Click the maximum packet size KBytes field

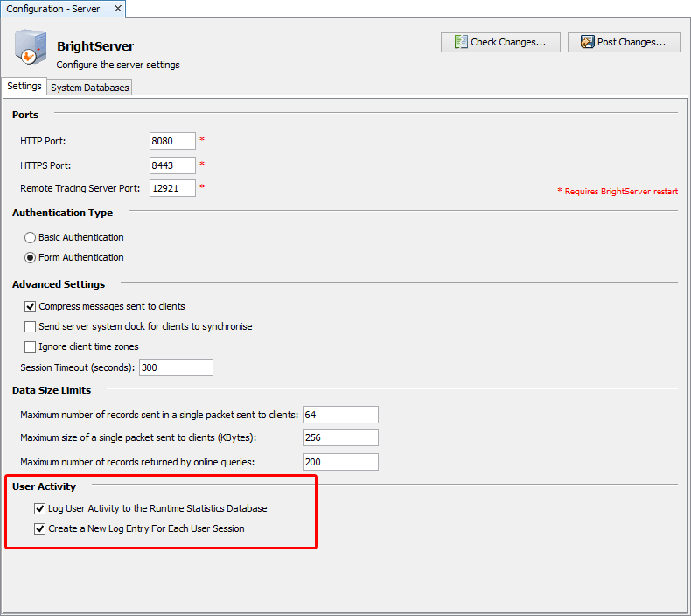point(340,437)
